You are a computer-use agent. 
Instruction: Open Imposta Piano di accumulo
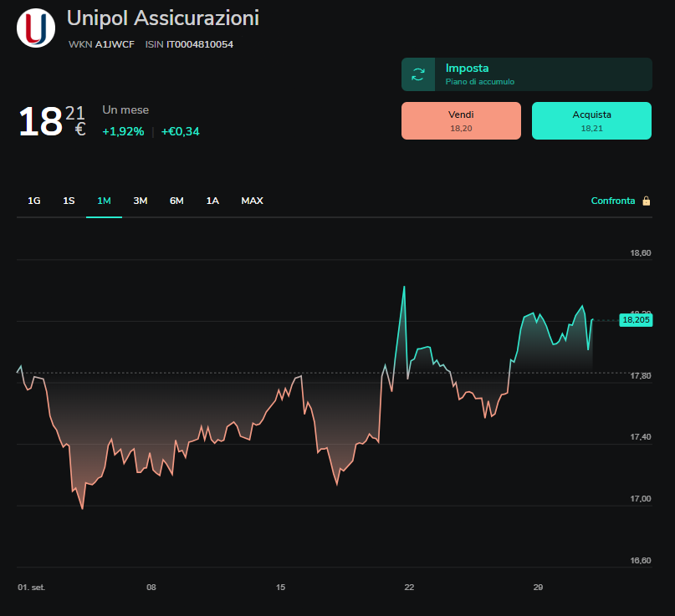[x=526, y=74]
